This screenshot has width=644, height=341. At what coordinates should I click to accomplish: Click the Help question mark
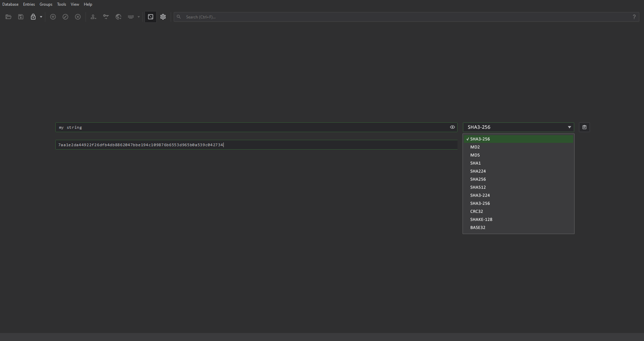pos(634,17)
